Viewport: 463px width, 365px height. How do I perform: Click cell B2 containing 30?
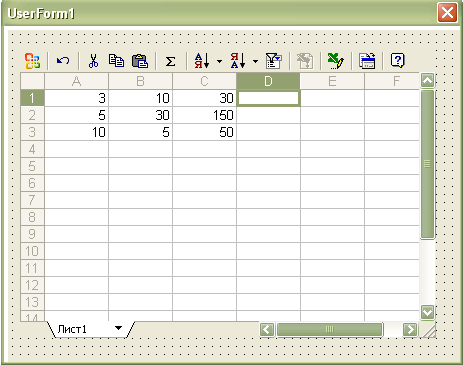140,115
